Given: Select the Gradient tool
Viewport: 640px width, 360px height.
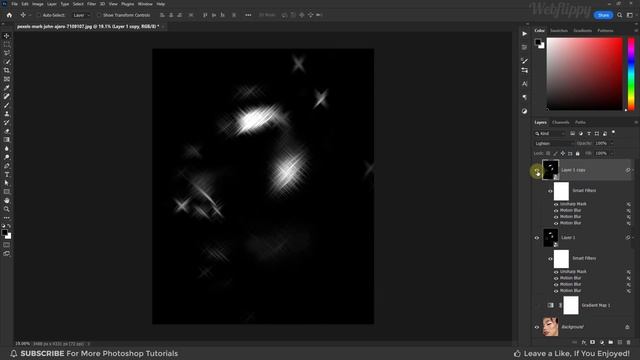Looking at the screenshot, I should [x=7, y=140].
